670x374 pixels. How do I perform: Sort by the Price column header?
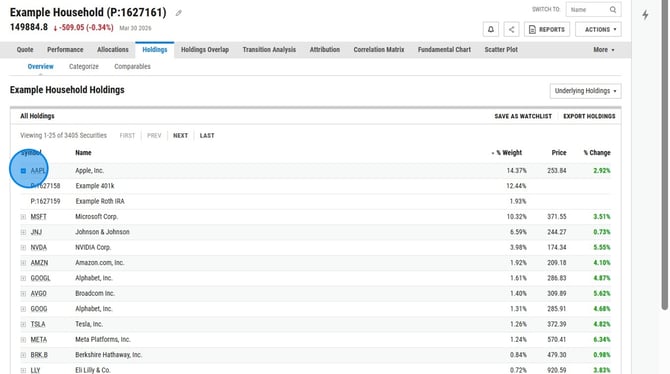tap(559, 153)
